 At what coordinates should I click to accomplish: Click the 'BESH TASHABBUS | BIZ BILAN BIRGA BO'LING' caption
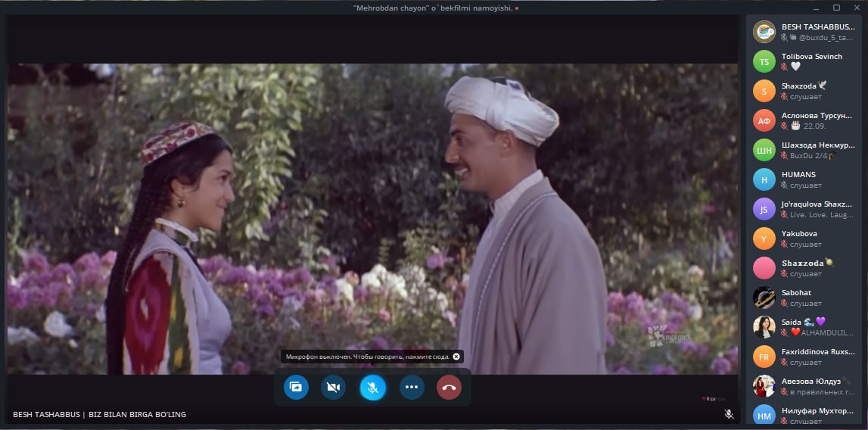point(100,415)
